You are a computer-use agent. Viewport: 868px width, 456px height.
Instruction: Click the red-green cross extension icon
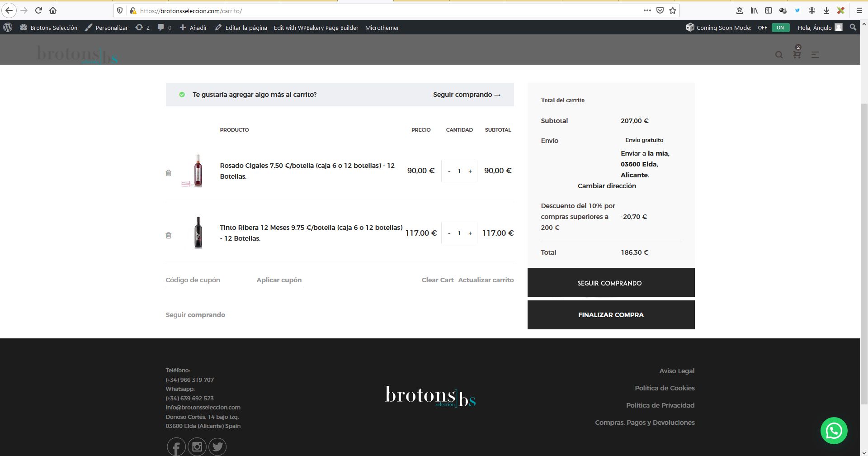click(x=841, y=10)
